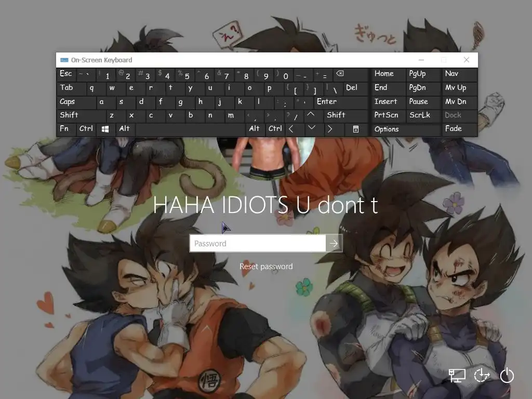Toggle the left Shift key

click(x=81, y=115)
